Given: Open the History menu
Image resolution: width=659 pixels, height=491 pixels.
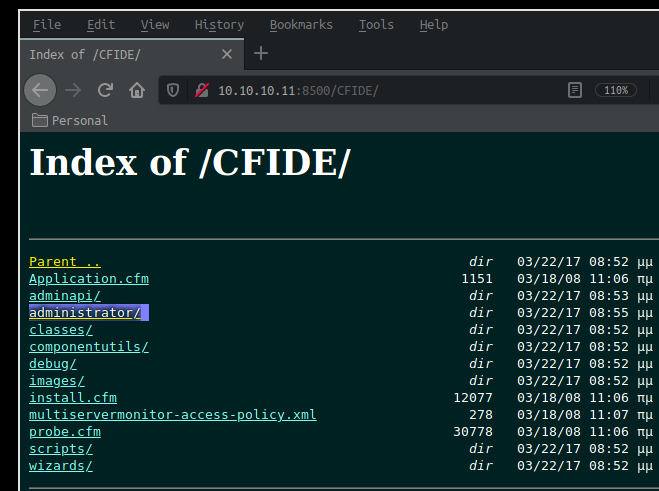Looking at the screenshot, I should [219, 24].
